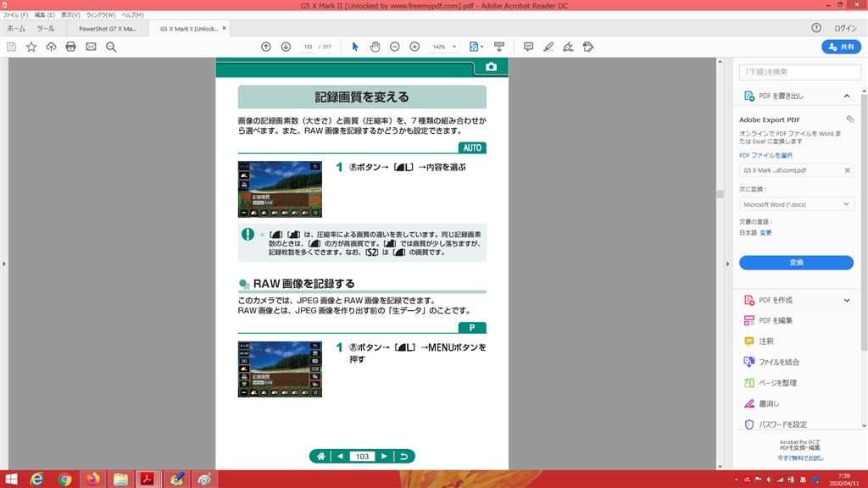868x488 pixels.
Task: Click the zoom in plus icon
Action: point(415,47)
